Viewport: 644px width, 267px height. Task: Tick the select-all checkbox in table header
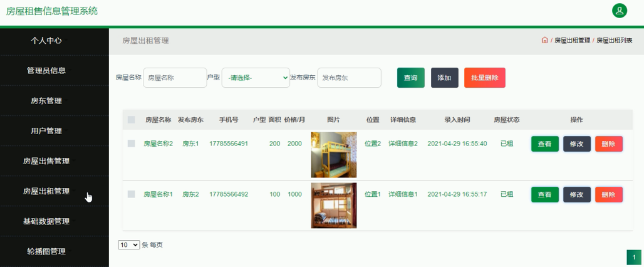[x=131, y=120]
